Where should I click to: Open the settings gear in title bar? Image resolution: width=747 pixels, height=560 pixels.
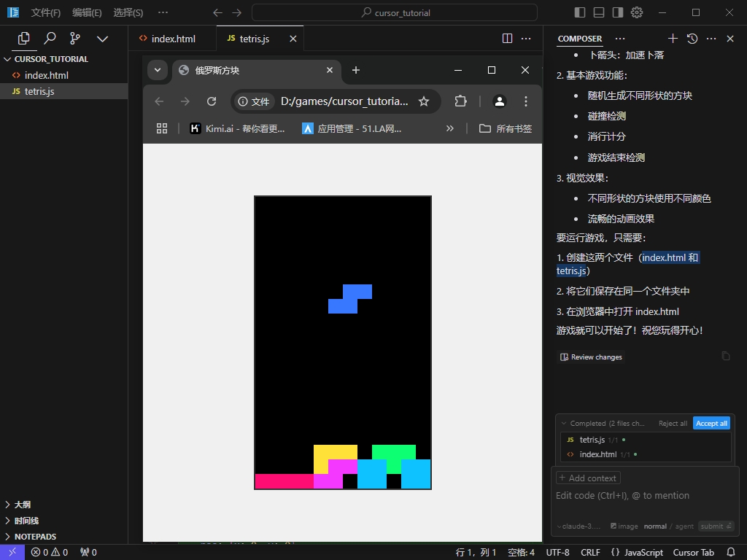(637, 12)
